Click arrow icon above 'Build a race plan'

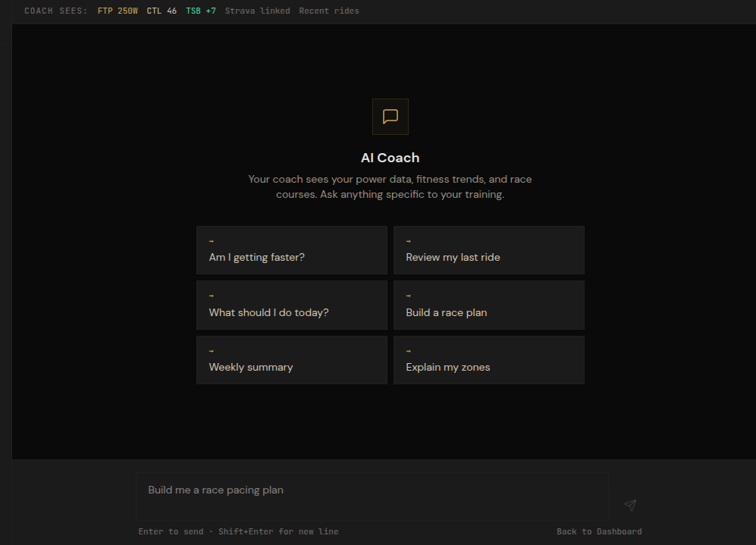409,296
